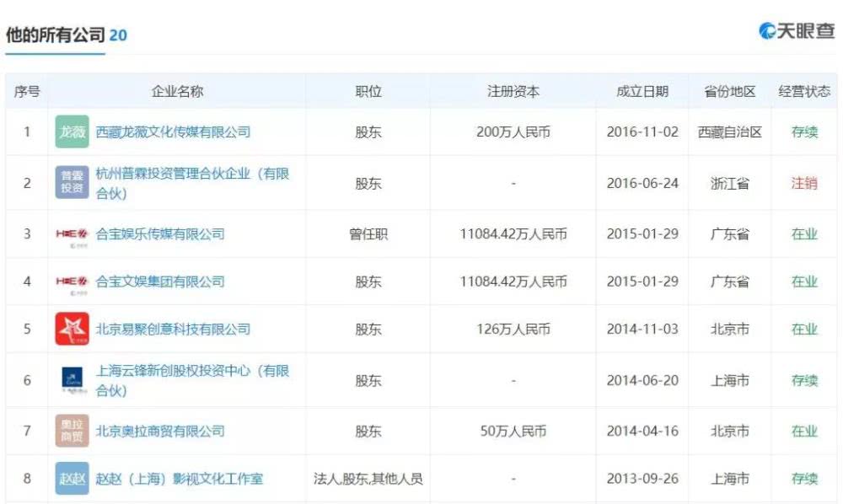Screen dimensions: 843x504
Task: Click the red star logo of 北京易聚创意
Action: tap(72, 329)
